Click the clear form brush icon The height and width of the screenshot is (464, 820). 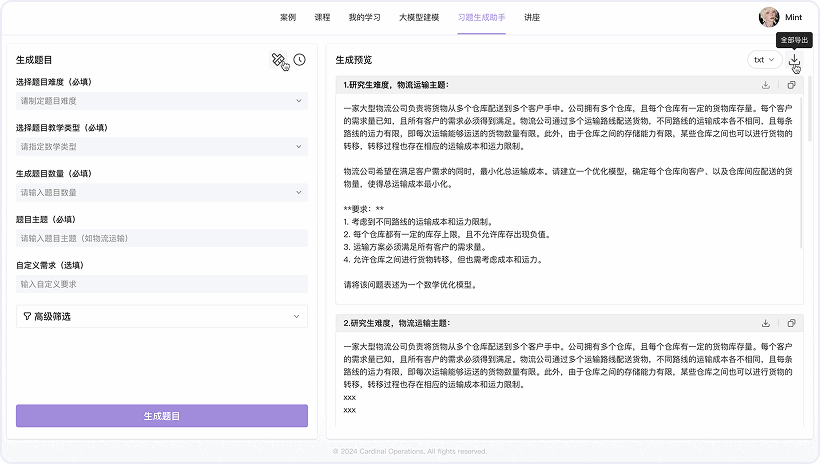[x=278, y=60]
